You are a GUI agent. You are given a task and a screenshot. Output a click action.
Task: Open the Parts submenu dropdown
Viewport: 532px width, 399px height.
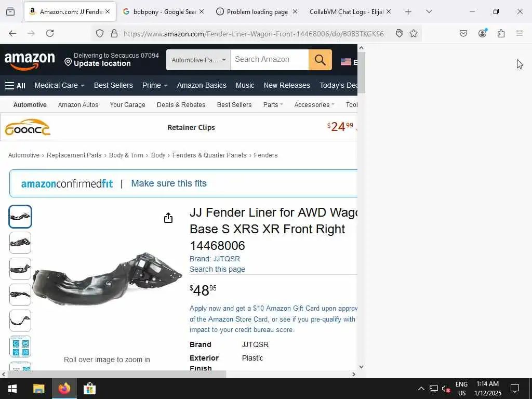tap(273, 105)
